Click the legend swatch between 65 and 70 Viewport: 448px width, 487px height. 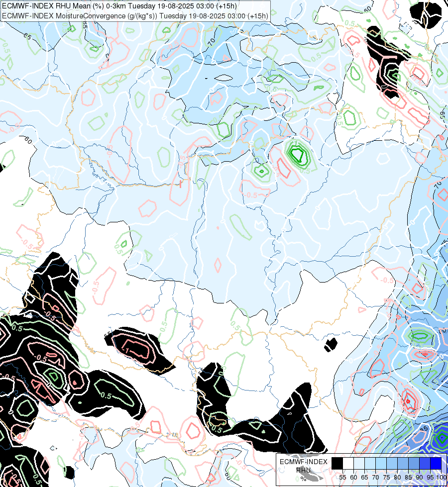click(x=370, y=463)
